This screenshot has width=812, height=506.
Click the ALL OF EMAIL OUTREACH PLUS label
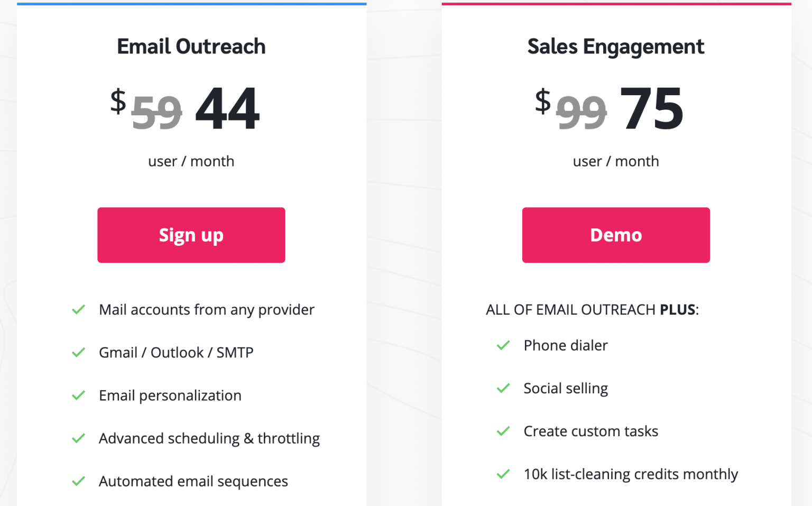(x=593, y=310)
